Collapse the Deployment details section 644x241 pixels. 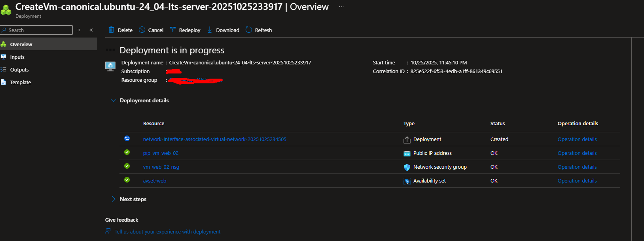pyautogui.click(x=114, y=100)
